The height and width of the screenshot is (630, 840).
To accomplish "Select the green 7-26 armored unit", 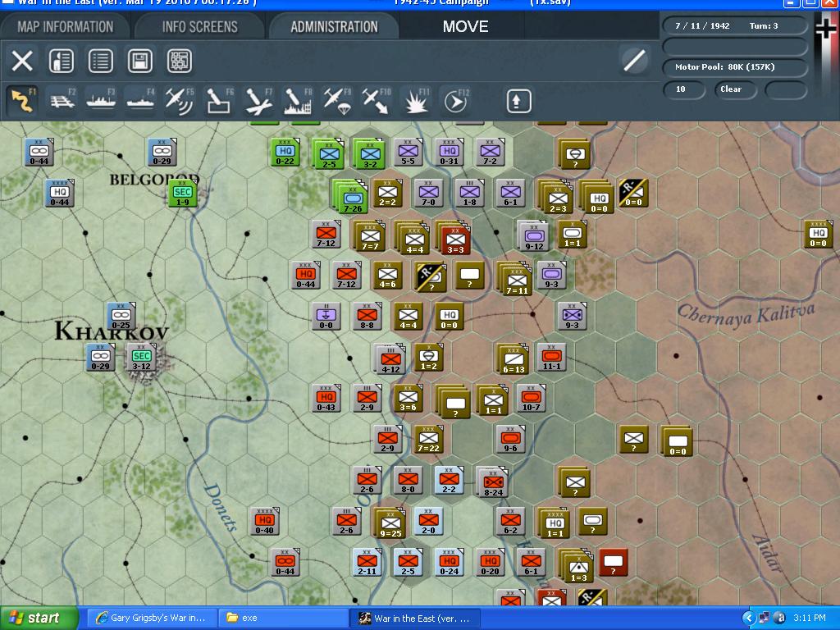I will point(351,197).
